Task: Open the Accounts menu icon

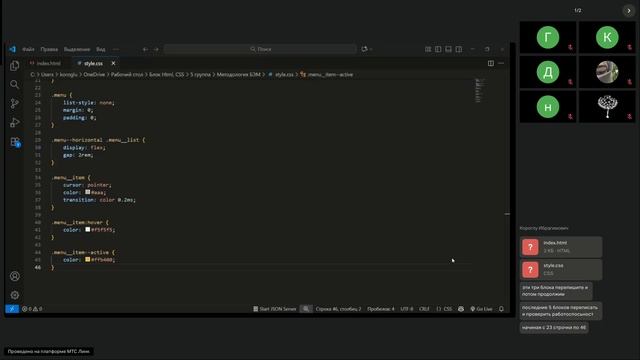Action: point(15,276)
